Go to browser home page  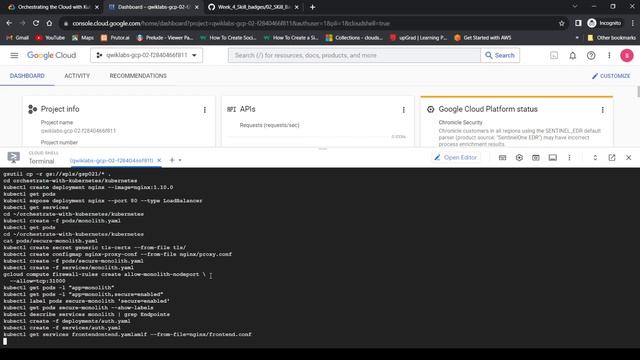click(x=49, y=23)
